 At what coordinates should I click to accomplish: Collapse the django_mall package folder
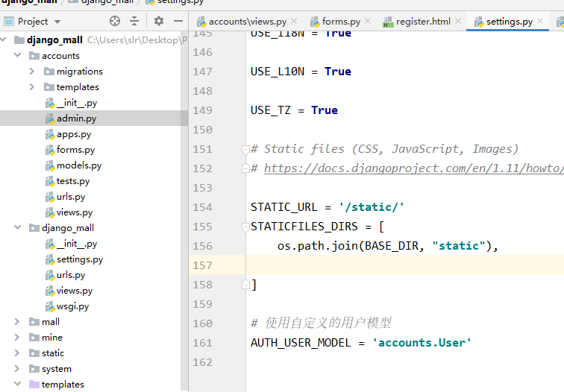(17, 227)
